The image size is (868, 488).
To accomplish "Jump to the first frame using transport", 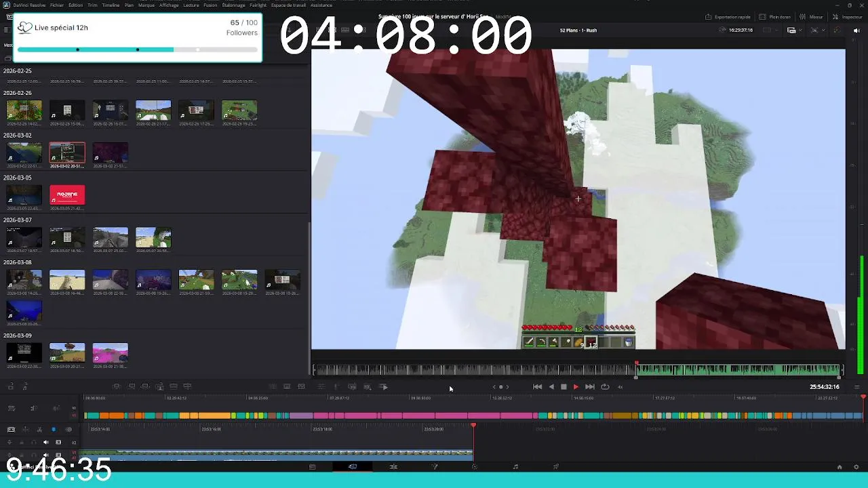I will [537, 387].
